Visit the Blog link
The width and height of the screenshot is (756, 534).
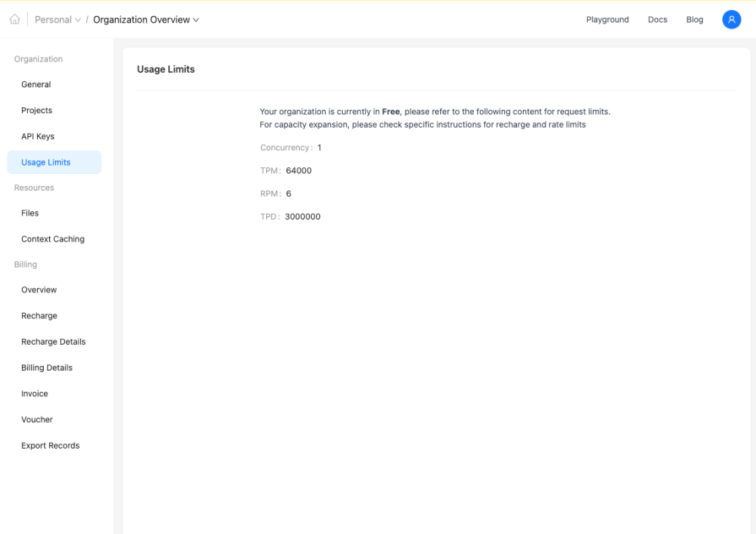pyautogui.click(x=694, y=19)
